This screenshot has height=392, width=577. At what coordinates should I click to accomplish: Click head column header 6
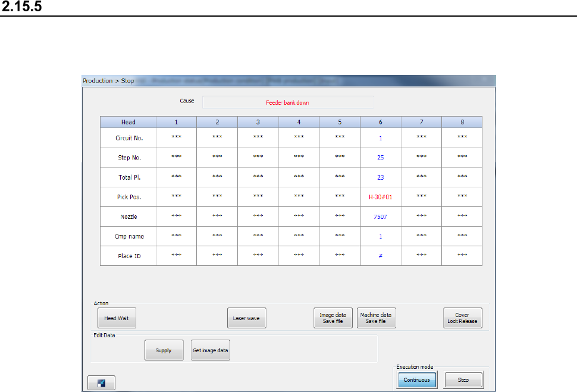click(x=381, y=122)
